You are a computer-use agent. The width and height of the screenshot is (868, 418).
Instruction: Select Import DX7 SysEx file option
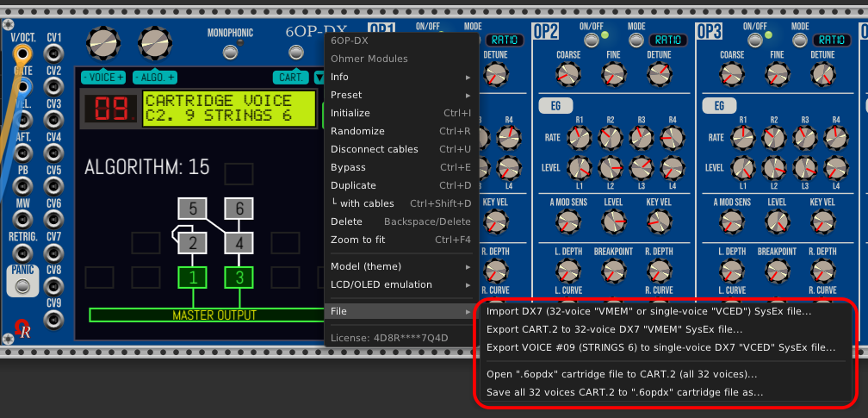click(x=660, y=311)
